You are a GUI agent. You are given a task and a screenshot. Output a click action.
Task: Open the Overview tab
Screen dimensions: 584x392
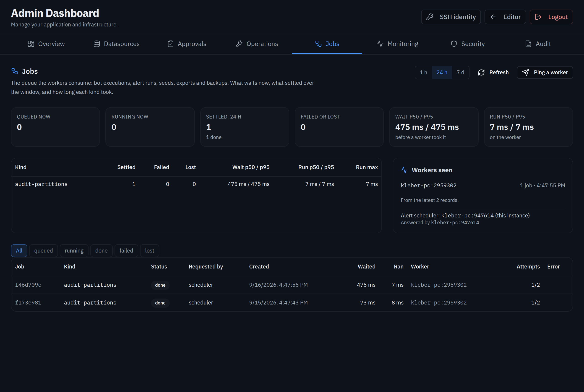click(x=46, y=44)
